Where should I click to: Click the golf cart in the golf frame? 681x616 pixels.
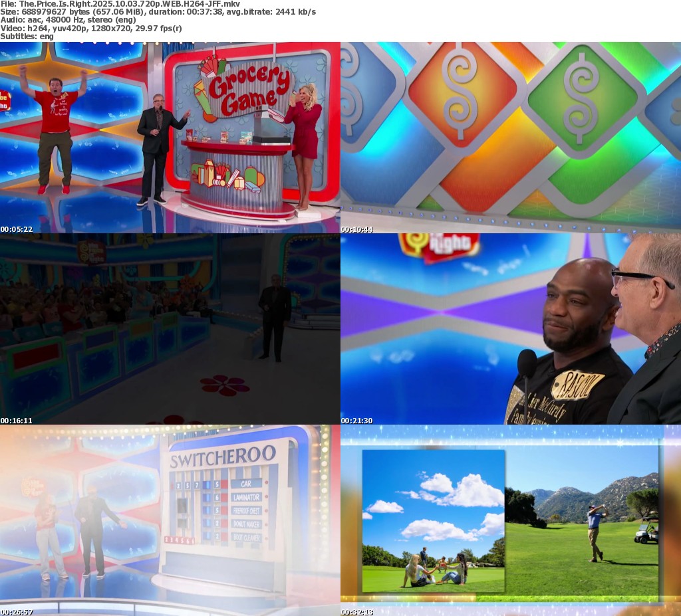point(646,530)
